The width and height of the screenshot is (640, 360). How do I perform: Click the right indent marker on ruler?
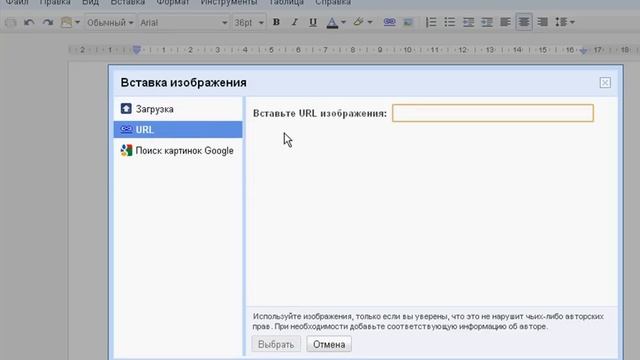point(584,51)
